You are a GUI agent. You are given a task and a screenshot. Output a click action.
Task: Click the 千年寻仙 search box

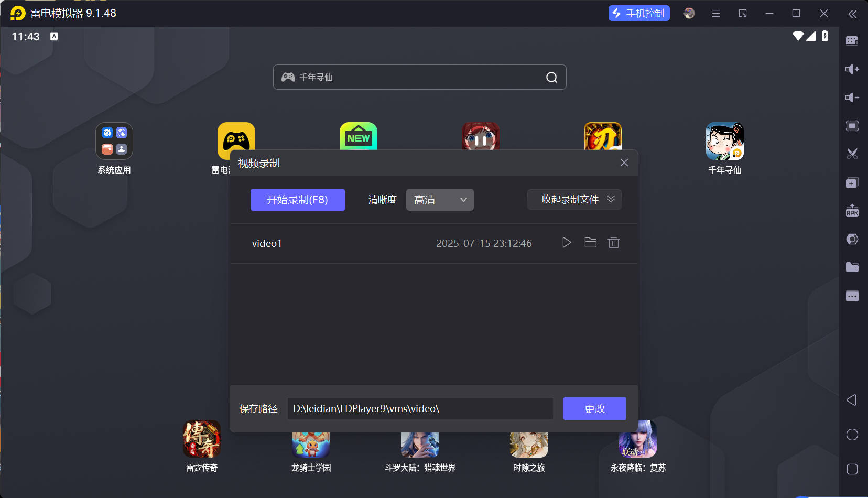(x=419, y=77)
